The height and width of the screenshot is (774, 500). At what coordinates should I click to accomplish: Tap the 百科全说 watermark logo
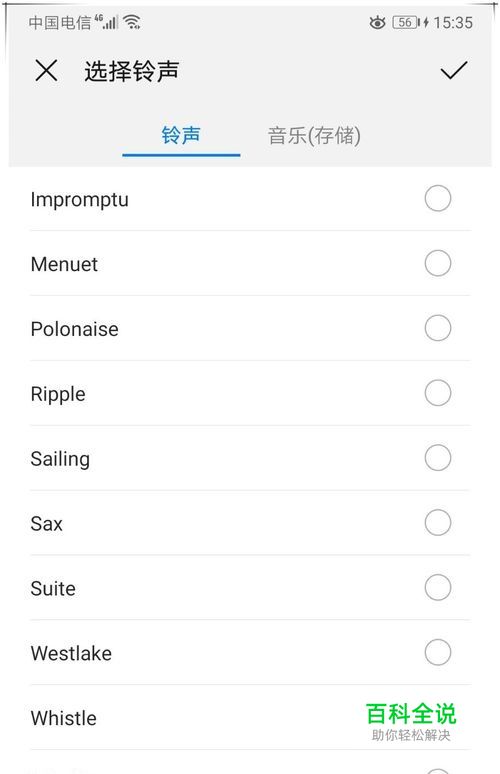tap(411, 722)
